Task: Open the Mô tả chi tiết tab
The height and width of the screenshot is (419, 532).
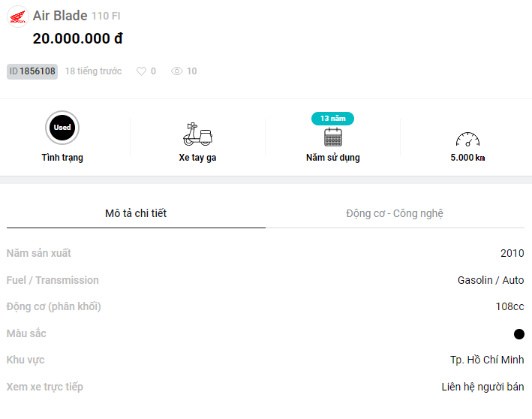Action: (x=136, y=213)
